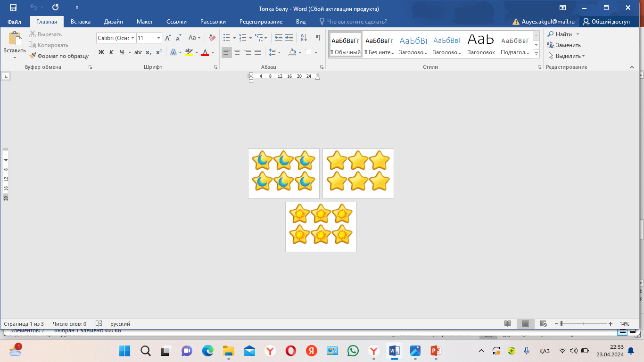Click the Grow Font size icon

click(x=168, y=38)
